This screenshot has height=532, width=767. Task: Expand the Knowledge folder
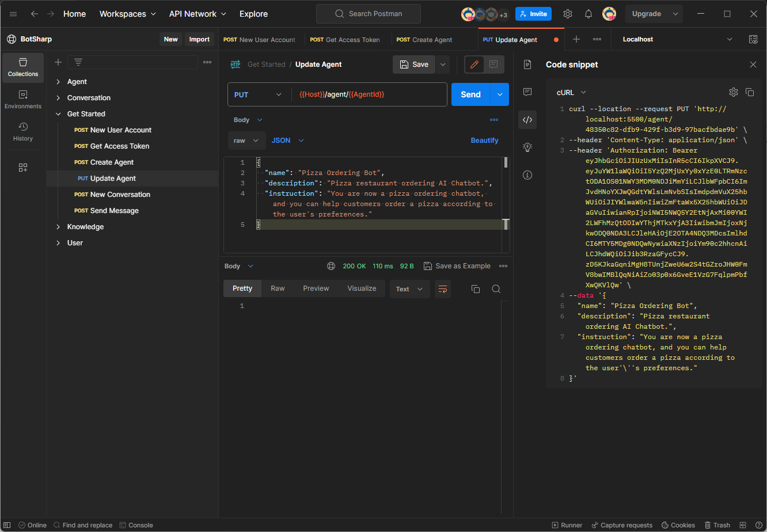(58, 227)
